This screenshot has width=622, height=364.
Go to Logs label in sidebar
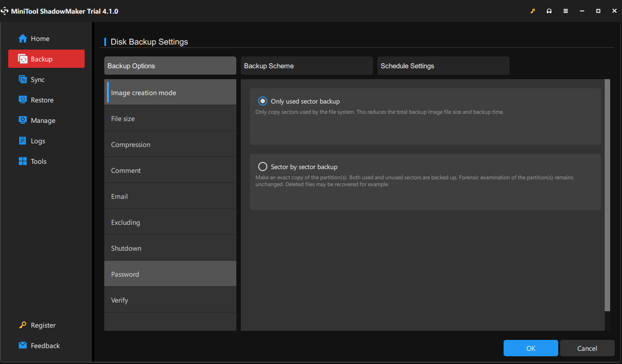pyautogui.click(x=38, y=141)
